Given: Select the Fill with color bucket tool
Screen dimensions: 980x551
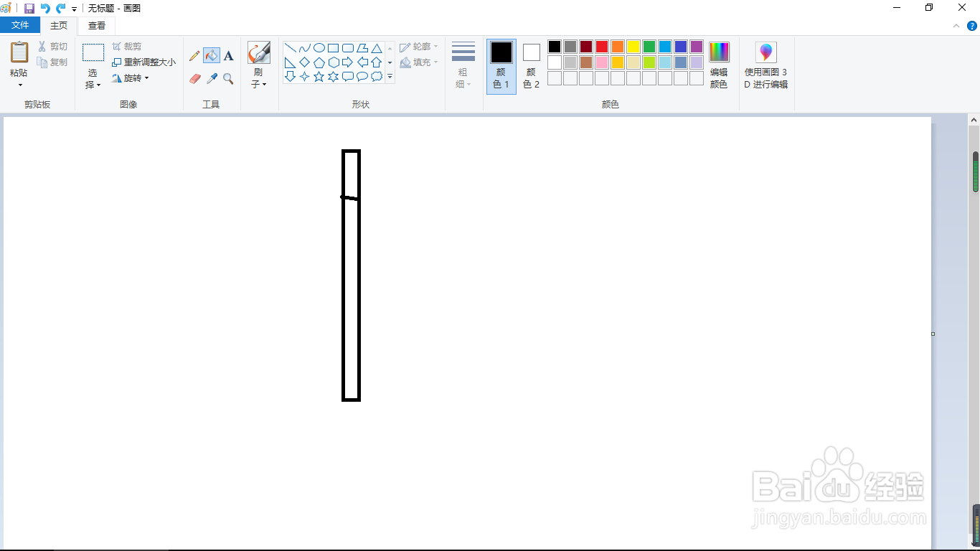Looking at the screenshot, I should [212, 56].
